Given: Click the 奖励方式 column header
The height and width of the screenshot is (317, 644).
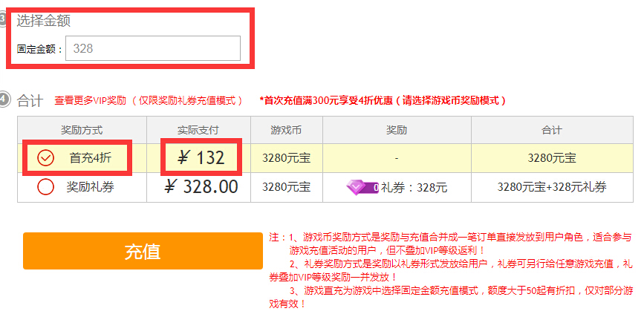Looking at the screenshot, I should (x=82, y=130).
